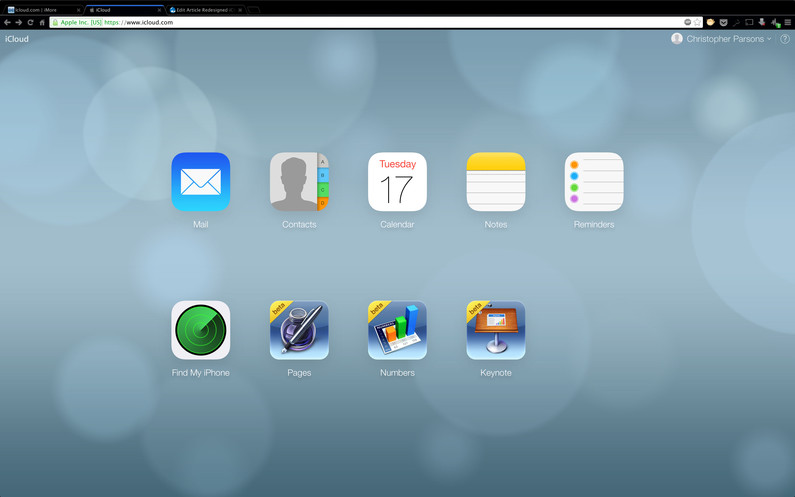Open Numbers beta app
795x497 pixels.
[x=397, y=330]
